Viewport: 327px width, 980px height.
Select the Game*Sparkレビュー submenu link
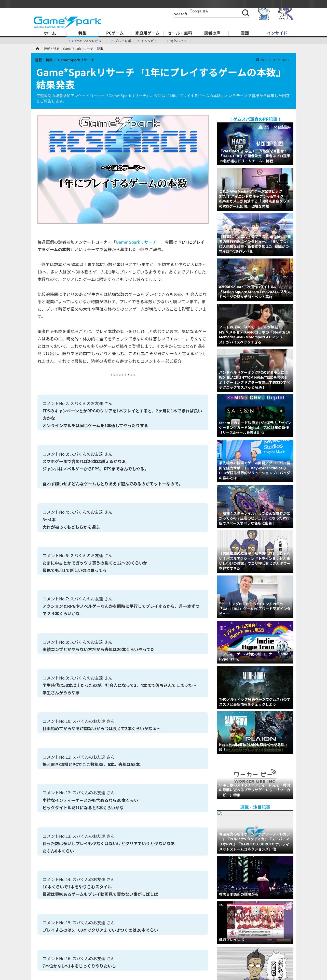(88, 41)
